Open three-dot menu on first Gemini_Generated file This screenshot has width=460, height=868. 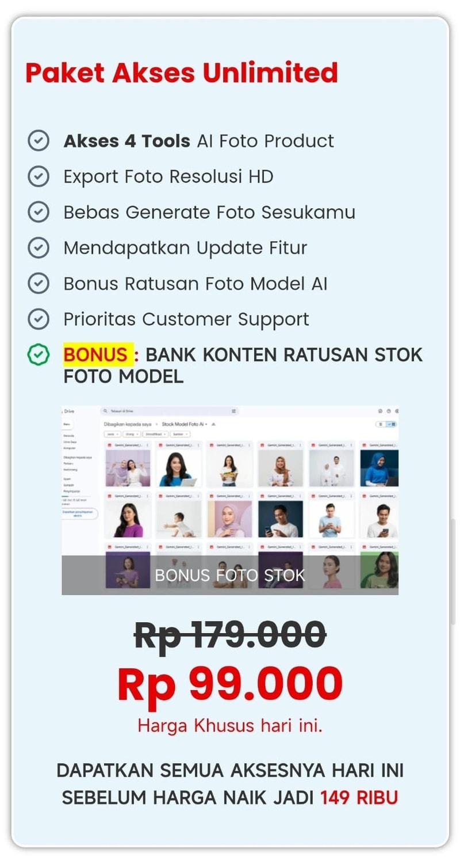point(148,445)
